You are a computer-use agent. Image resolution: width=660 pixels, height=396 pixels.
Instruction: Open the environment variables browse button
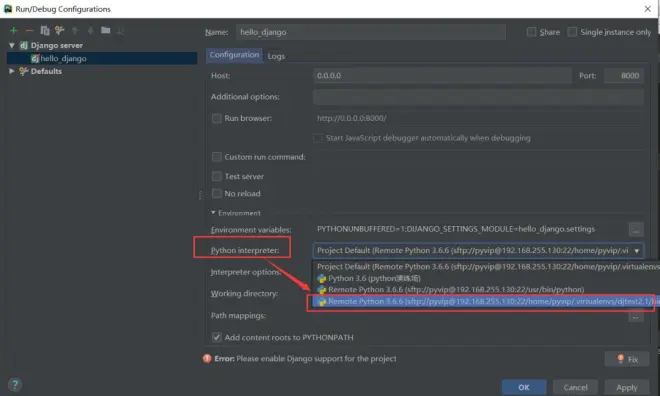(x=636, y=230)
